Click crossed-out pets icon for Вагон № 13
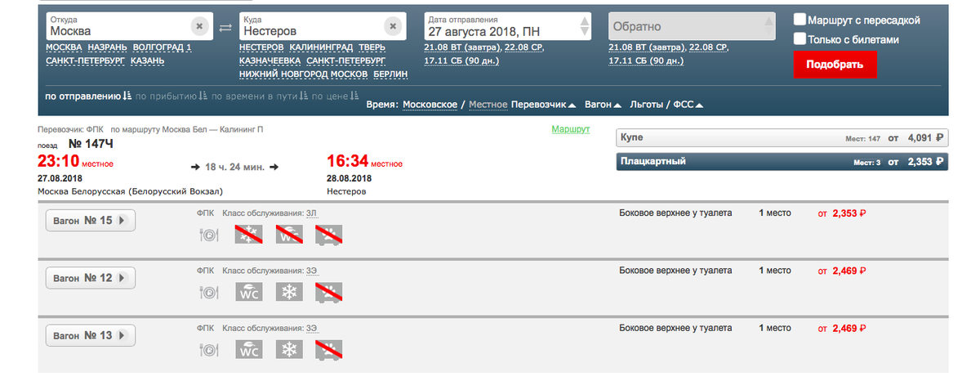Image resolution: width=980 pixels, height=381 pixels. 329,349
